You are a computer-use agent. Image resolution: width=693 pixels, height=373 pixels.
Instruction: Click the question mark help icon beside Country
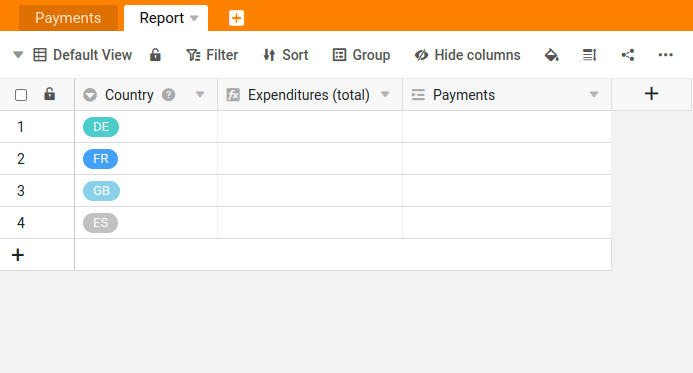168,95
